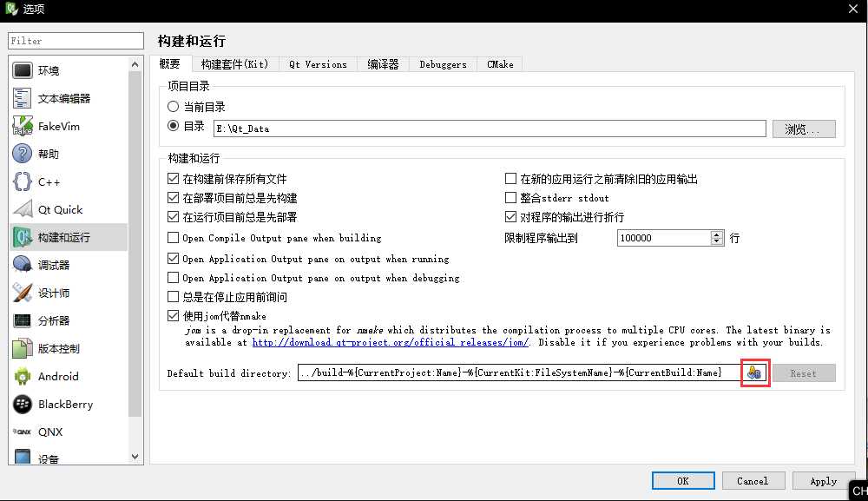Open the Qt Versions tab
The width and height of the screenshot is (868, 501).
pyautogui.click(x=319, y=64)
